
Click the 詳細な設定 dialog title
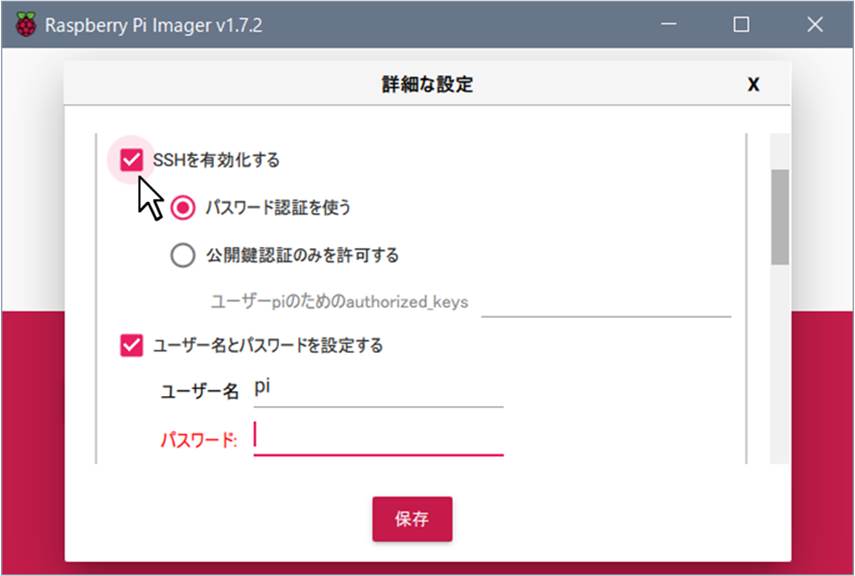pyautogui.click(x=427, y=85)
